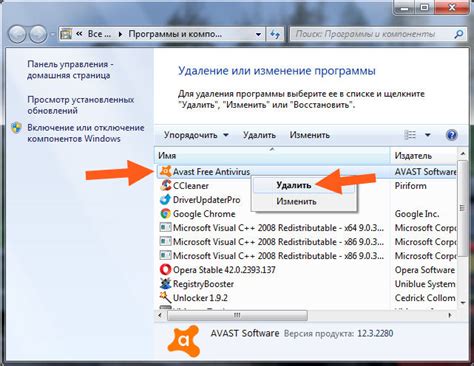Open the view options dropdown arrow
Viewport: 474px width, 366px height.
(428, 135)
